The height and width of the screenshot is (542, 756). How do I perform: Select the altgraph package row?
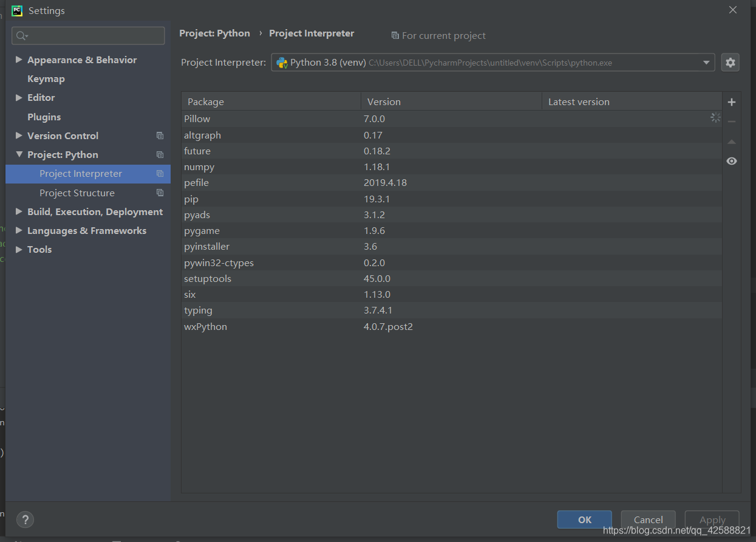pyautogui.click(x=452, y=135)
